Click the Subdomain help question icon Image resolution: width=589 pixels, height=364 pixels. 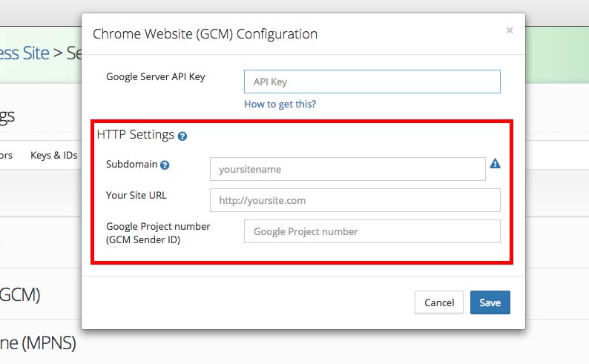coord(165,165)
